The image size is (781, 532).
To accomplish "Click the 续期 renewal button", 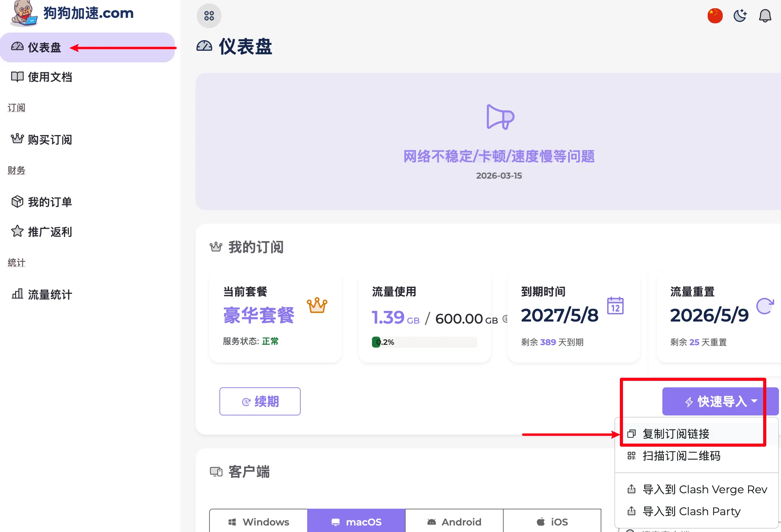I will point(260,401).
